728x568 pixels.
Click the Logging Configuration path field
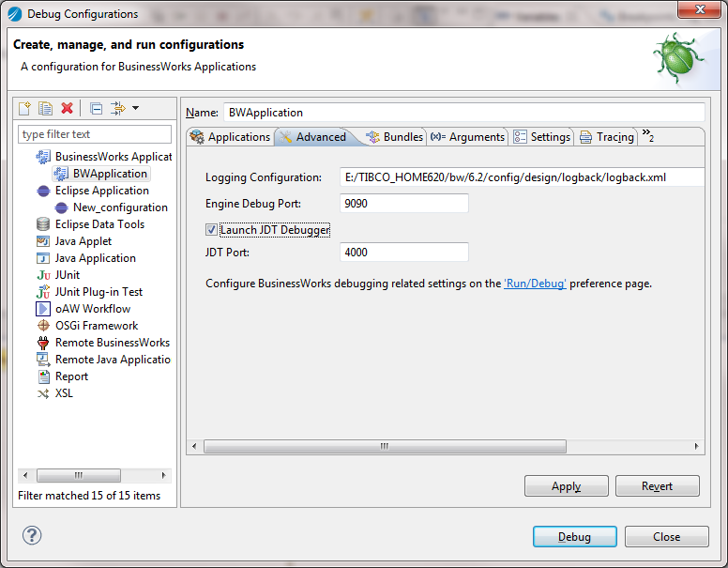(x=522, y=177)
